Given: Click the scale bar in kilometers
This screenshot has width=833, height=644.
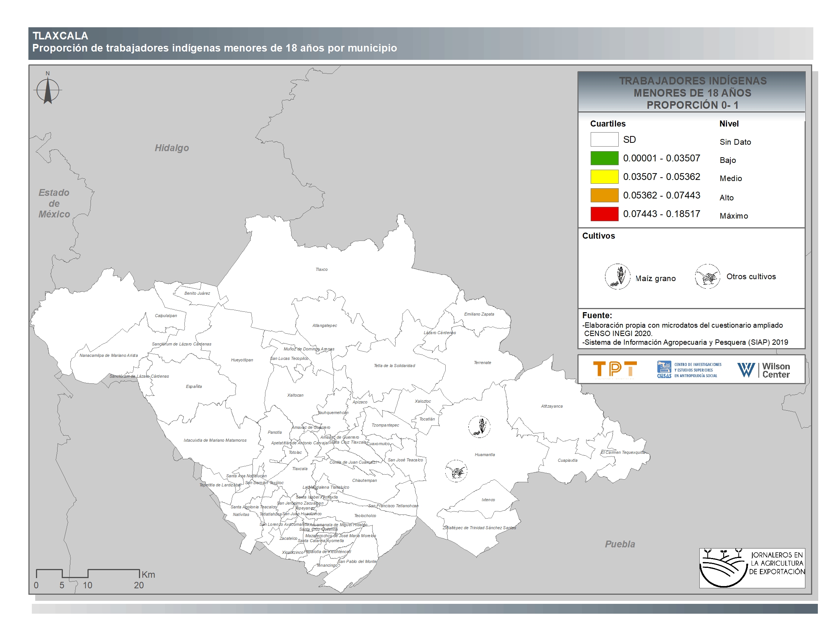Looking at the screenshot, I should click(x=88, y=574).
